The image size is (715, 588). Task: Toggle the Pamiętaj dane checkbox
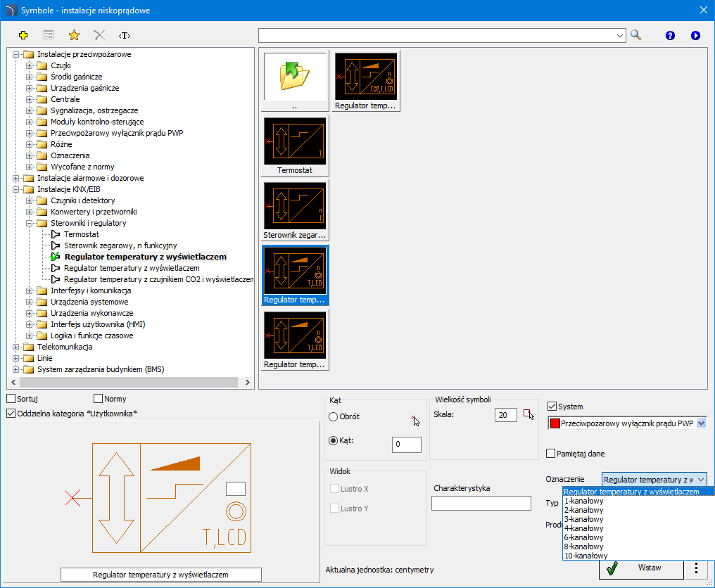pyautogui.click(x=551, y=454)
